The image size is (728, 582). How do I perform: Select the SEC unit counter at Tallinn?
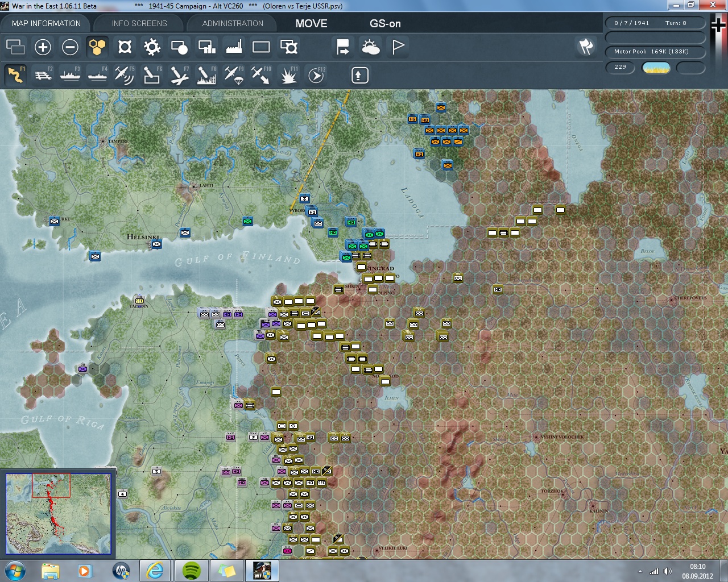(139, 301)
